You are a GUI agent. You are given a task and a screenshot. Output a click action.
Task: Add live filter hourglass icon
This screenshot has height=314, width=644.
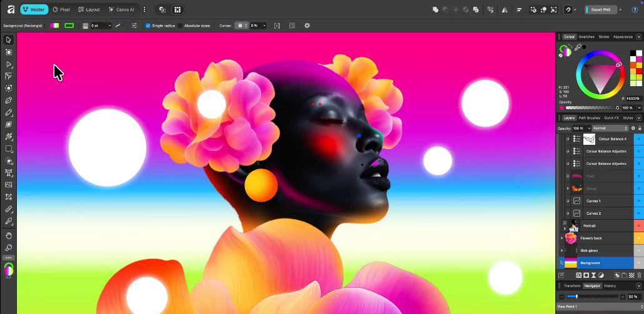coord(593,275)
